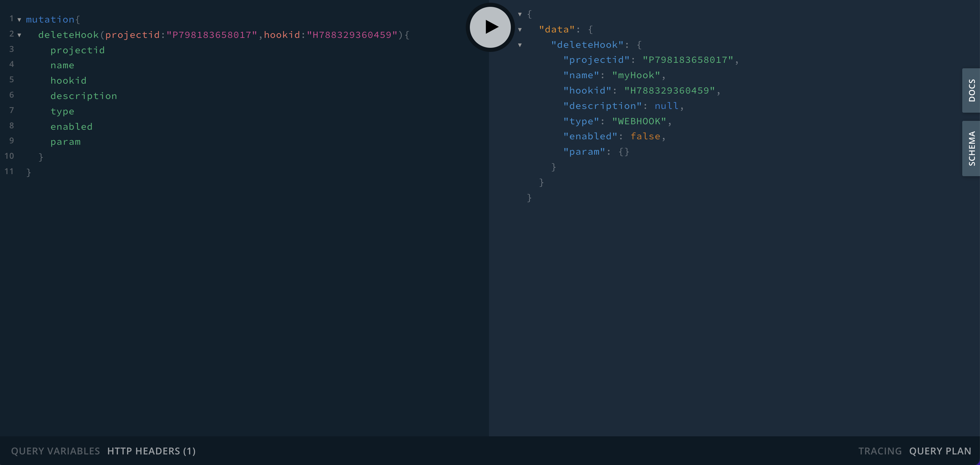Click the hookid field on line 5

(69, 81)
